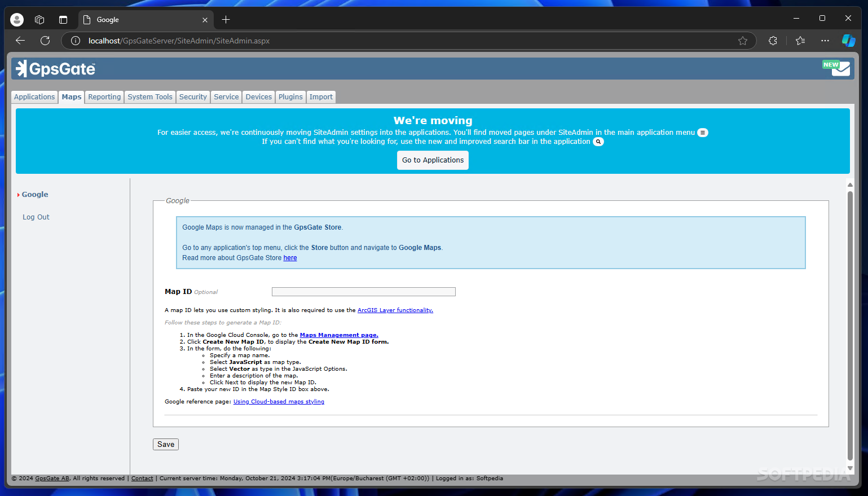This screenshot has height=496, width=868.
Task: Click the Save button
Action: (166, 445)
